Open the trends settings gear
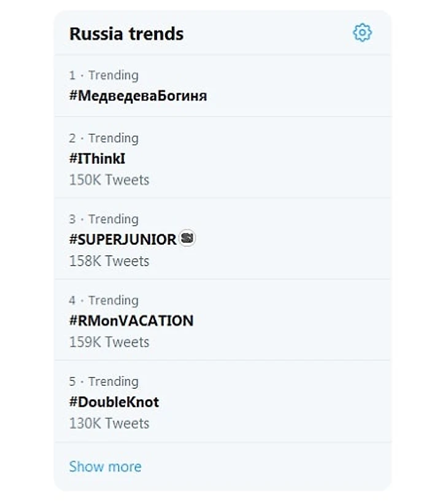448x503 pixels. coord(362,33)
